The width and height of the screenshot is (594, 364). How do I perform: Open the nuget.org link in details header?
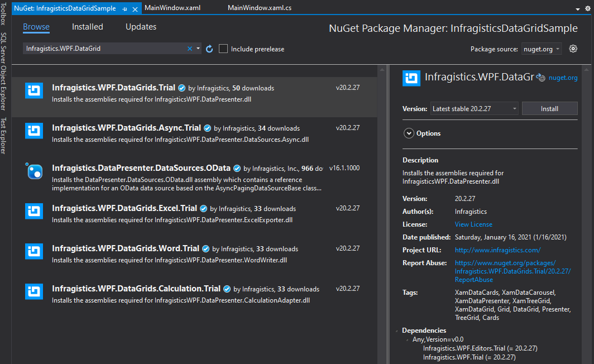(563, 78)
